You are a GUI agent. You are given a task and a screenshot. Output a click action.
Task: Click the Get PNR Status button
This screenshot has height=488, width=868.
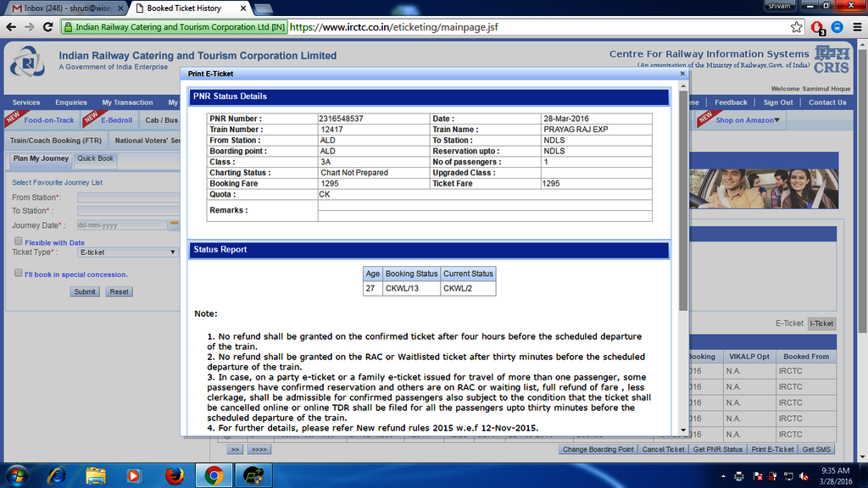click(717, 449)
